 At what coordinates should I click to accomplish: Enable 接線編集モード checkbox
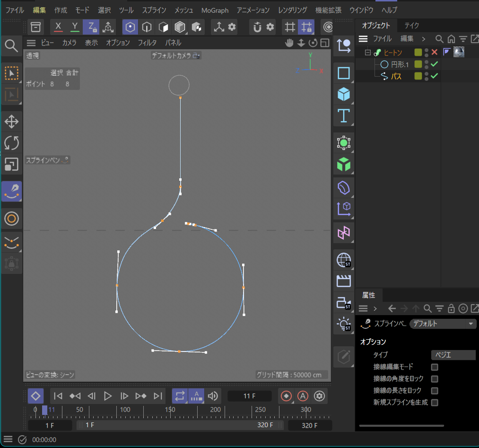point(435,367)
